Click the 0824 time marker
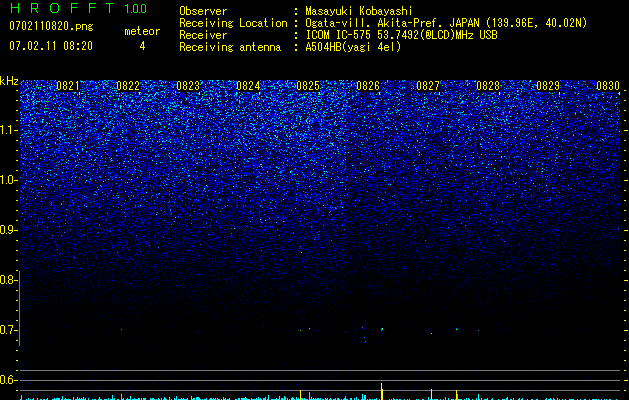The height and width of the screenshot is (400, 629). [x=248, y=86]
